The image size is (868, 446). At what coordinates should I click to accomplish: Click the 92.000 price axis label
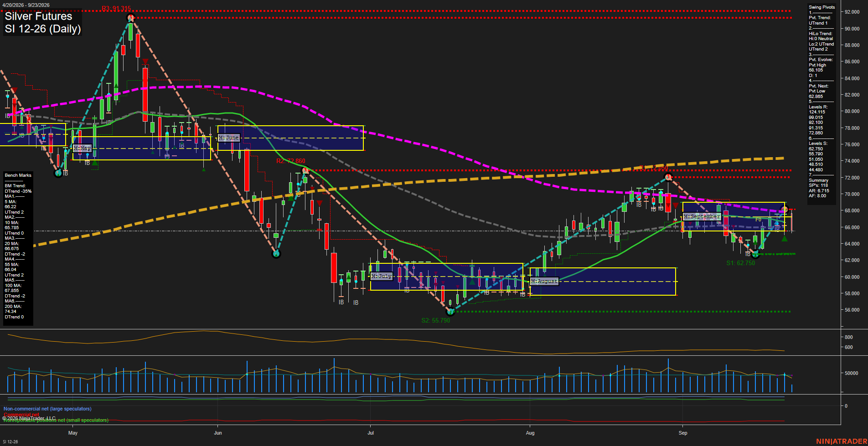852,12
